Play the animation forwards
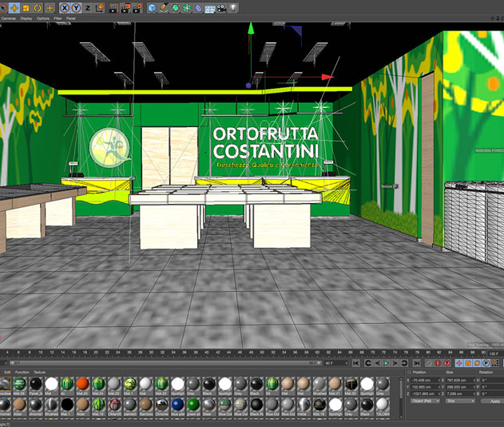Image resolution: width=504 pixels, height=427 pixels. coord(387,363)
